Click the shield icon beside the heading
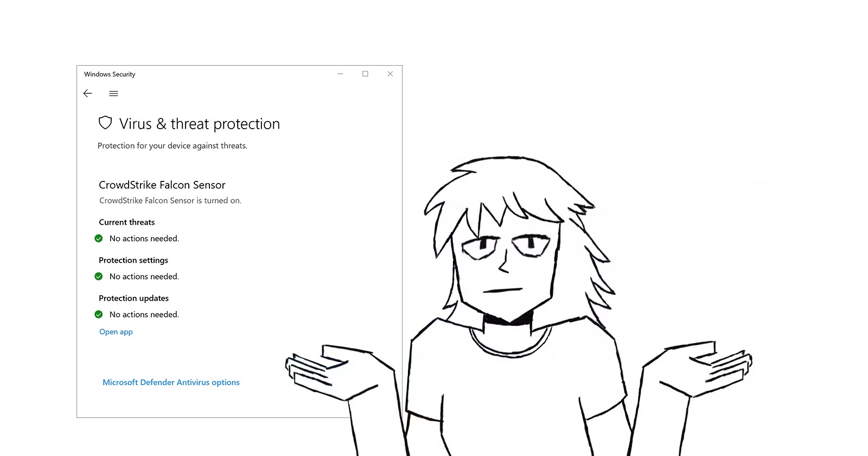The height and width of the screenshot is (456, 868). point(105,123)
